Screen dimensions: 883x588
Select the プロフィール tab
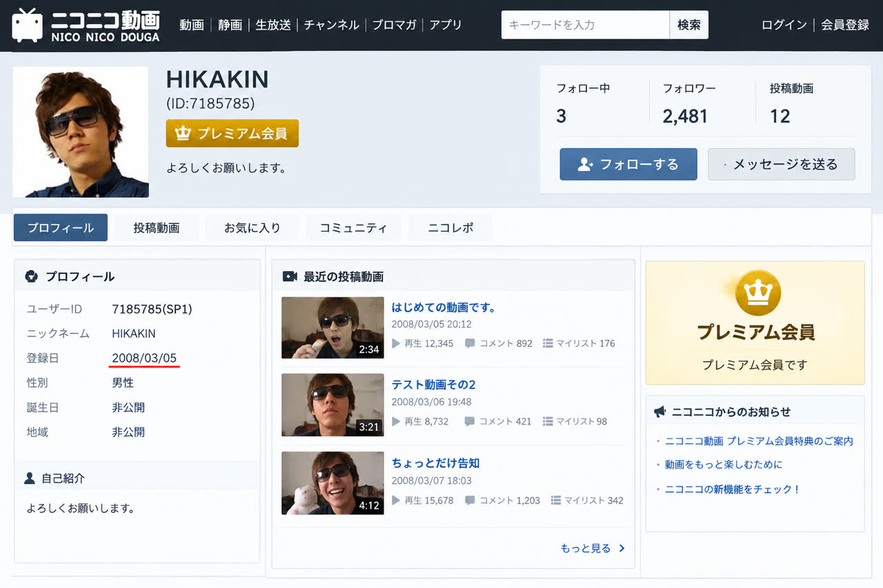coord(61,227)
